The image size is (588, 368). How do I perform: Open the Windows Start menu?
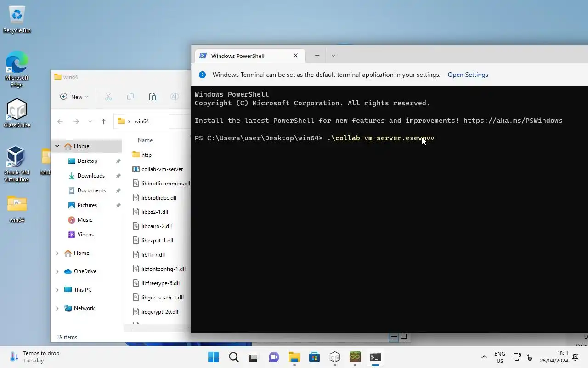(213, 357)
